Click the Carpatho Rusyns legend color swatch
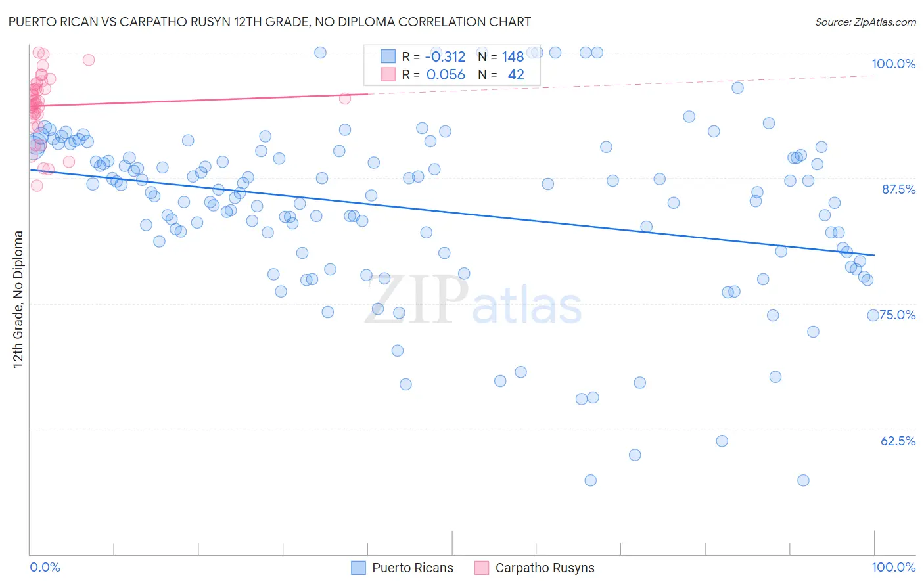Image resolution: width=924 pixels, height=586 pixels. click(482, 568)
